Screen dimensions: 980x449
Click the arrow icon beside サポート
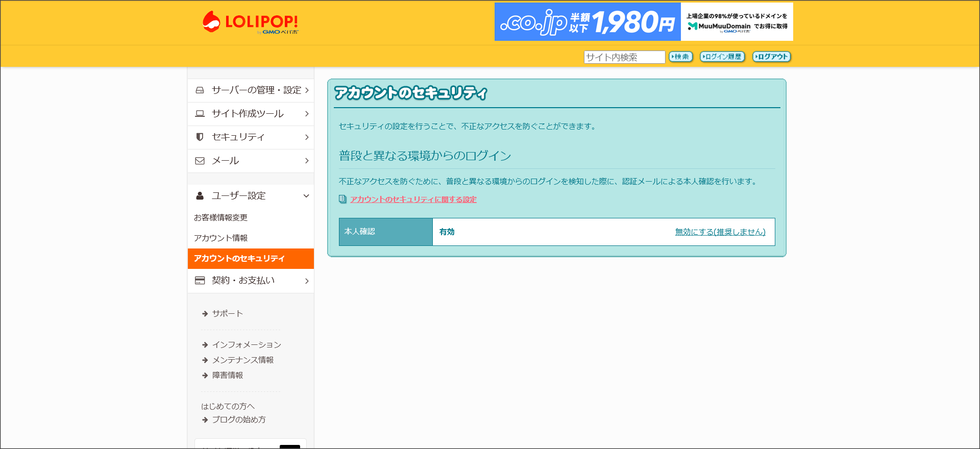click(205, 314)
